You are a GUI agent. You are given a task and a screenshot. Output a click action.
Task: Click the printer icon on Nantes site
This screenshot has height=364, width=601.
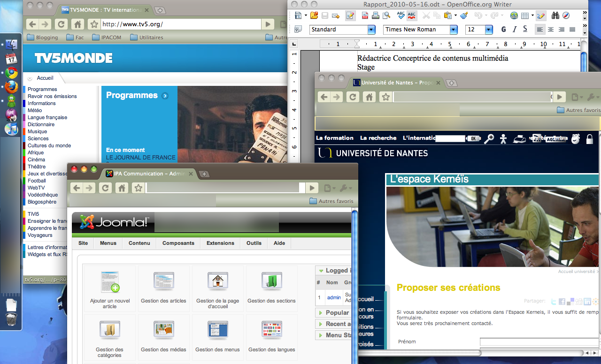coord(519,138)
